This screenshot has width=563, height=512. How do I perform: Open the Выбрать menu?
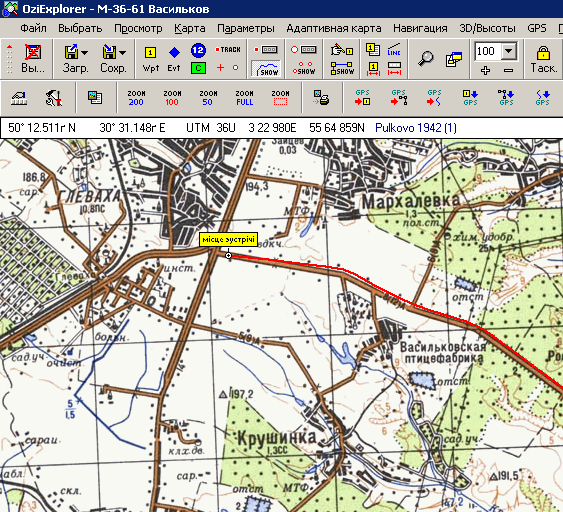coord(80,28)
